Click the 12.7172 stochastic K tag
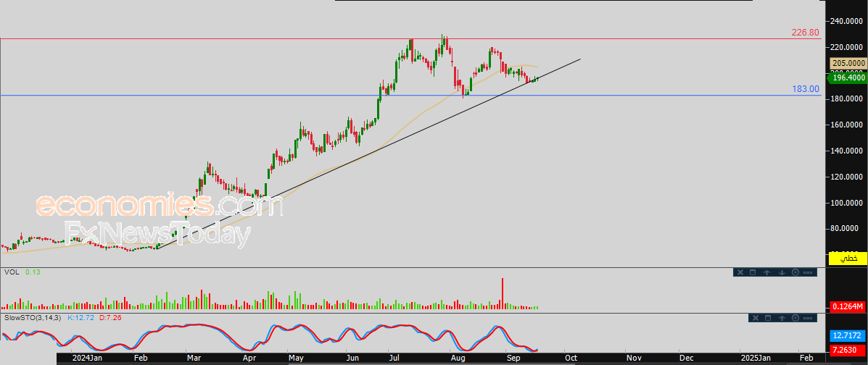The width and height of the screenshot is (868, 365). 847,335
